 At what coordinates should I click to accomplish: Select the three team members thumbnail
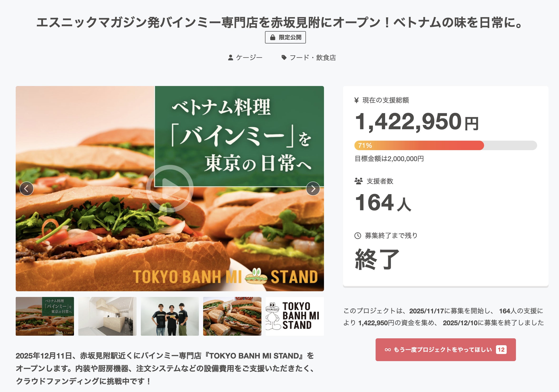click(x=170, y=316)
